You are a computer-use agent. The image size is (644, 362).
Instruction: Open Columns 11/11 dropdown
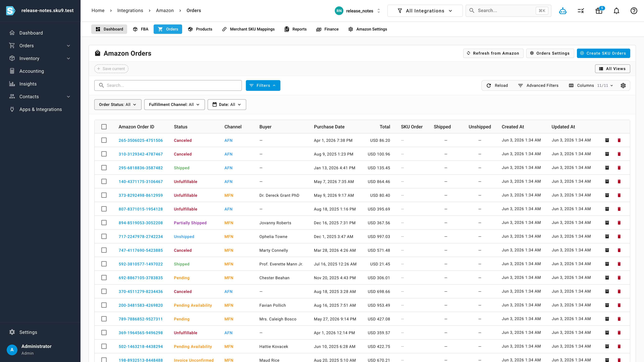591,85
